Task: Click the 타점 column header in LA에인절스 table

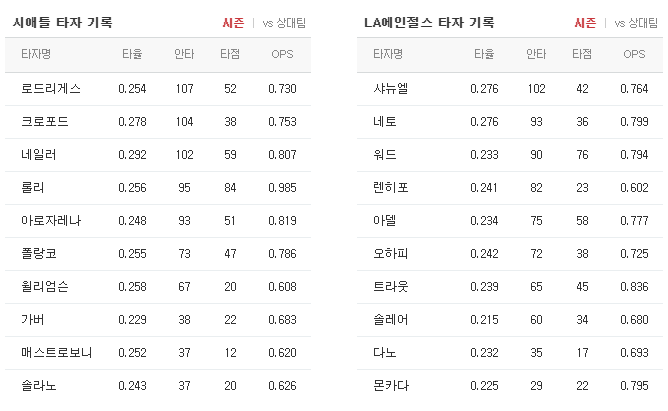Action: [582, 54]
